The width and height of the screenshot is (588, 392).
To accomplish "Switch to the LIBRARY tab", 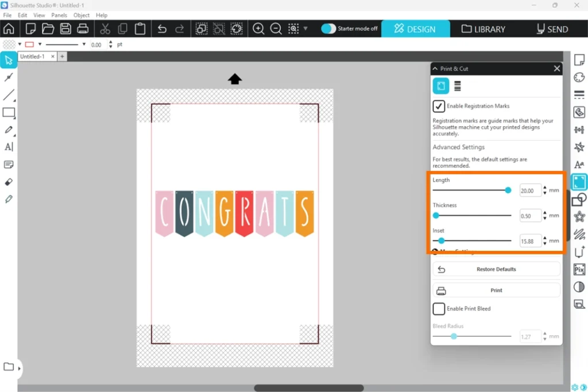I will coord(483,29).
